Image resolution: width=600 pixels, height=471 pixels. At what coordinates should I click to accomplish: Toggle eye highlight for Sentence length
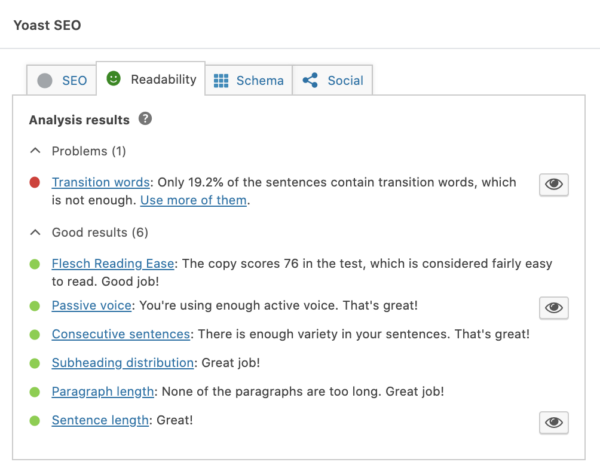(554, 423)
